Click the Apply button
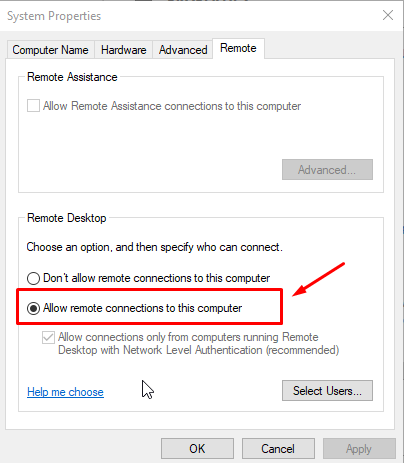404x463 pixels. (359, 449)
